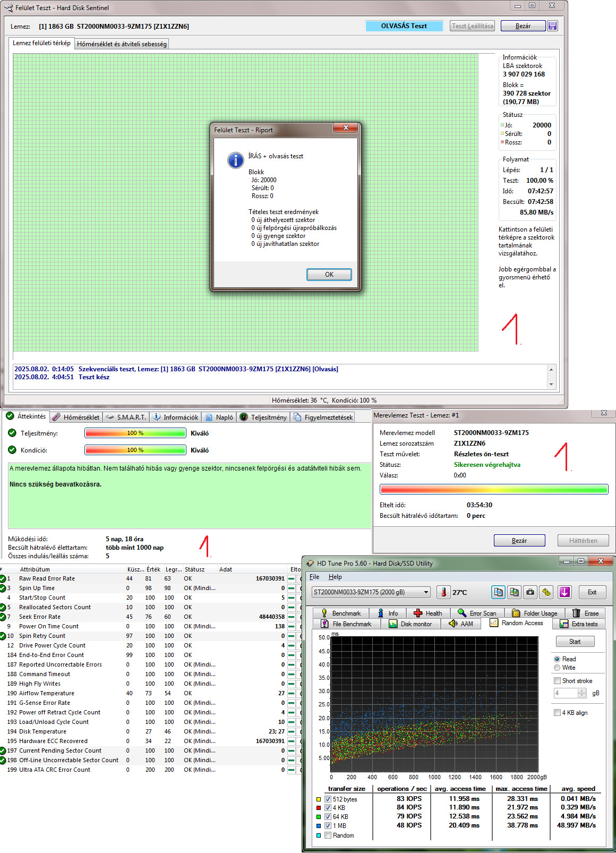Click the Információk tab info icon
Image resolution: width=616 pixels, height=853 pixels.
coord(157,417)
